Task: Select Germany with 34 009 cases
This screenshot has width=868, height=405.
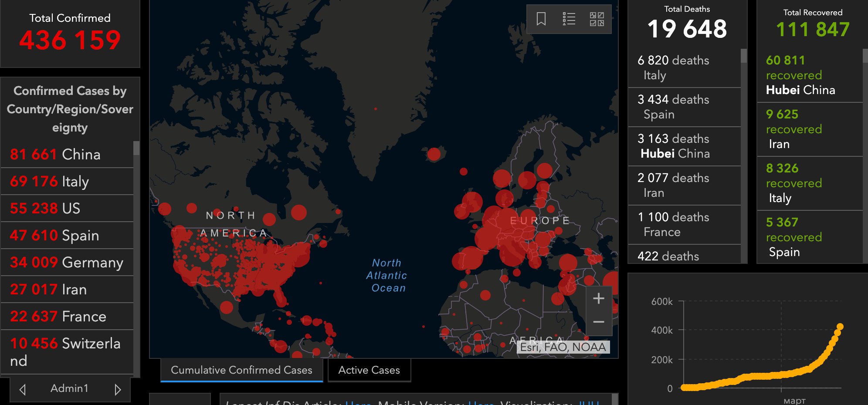Action: [67, 263]
